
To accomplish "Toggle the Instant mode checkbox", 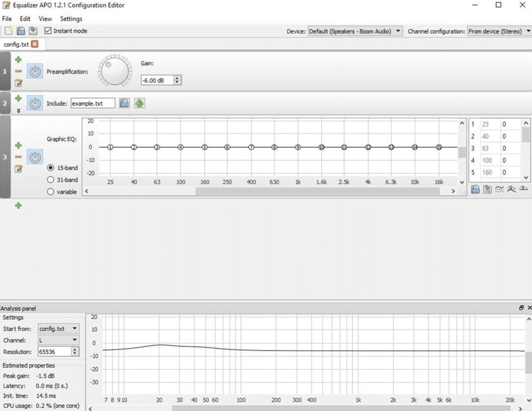I will point(48,31).
